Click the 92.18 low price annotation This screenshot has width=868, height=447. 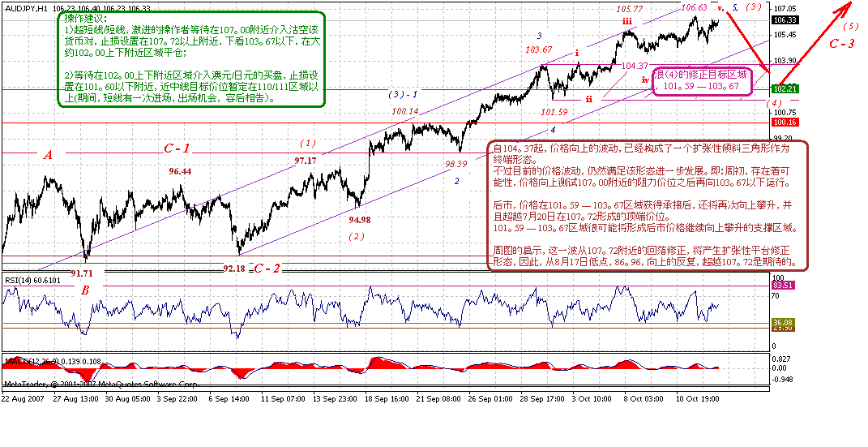(234, 269)
